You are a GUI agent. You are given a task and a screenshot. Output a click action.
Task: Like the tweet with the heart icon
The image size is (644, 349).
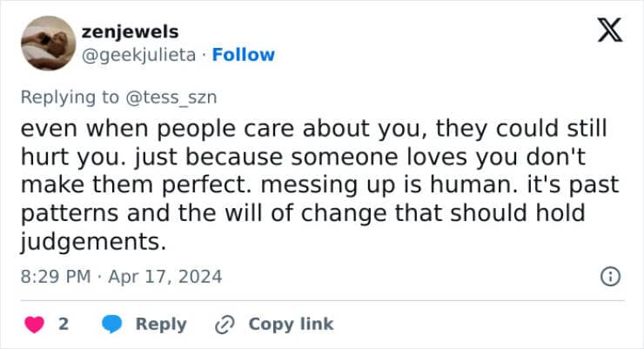34,324
